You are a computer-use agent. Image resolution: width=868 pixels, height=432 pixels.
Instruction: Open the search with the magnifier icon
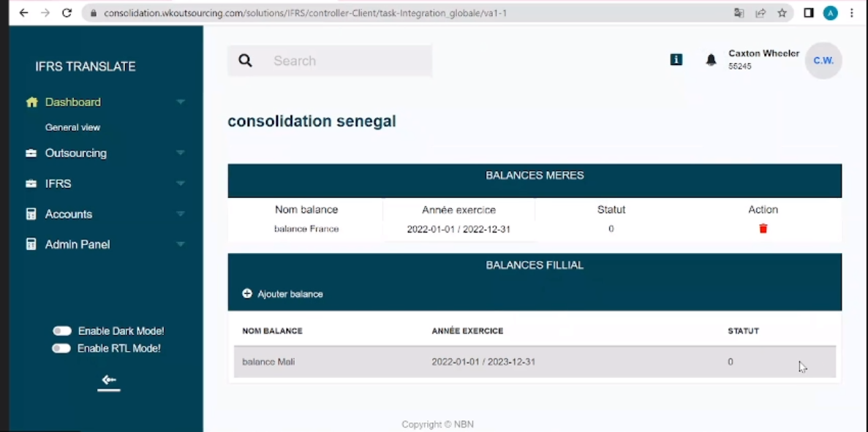[x=245, y=61]
